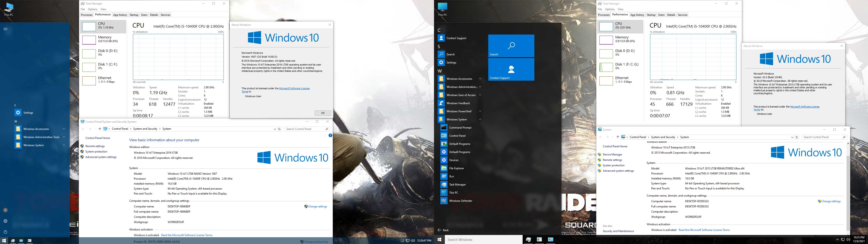Viewport: 868px width, 244px height.
Task: Switch to the Startup tab in the left Task Manager
Action: 134,15
